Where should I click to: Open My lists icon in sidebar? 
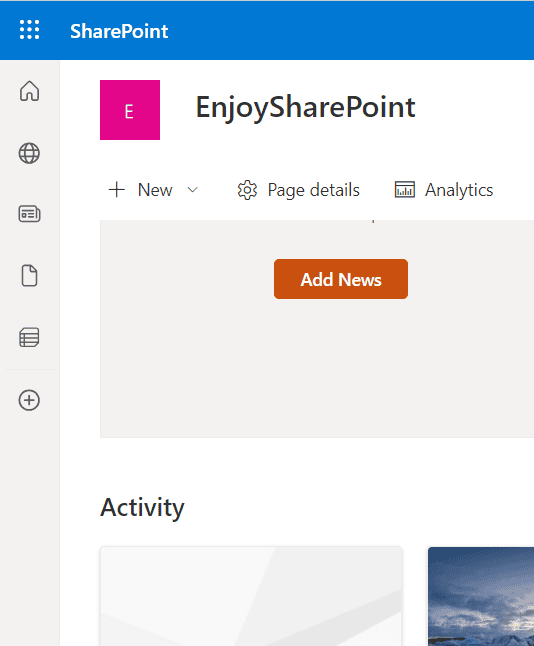29,337
